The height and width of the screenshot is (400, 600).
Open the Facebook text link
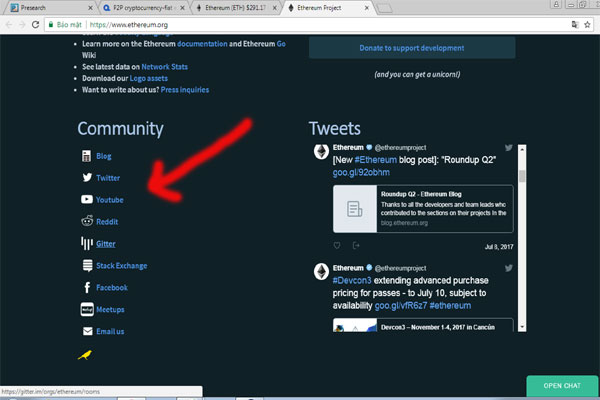pyautogui.click(x=112, y=287)
